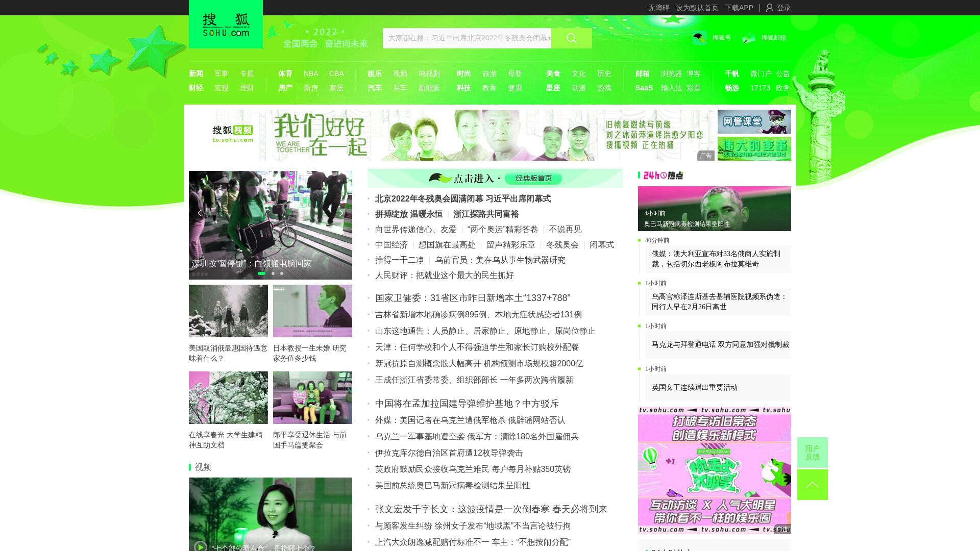Click the Sohu.com logo

[x=226, y=24]
